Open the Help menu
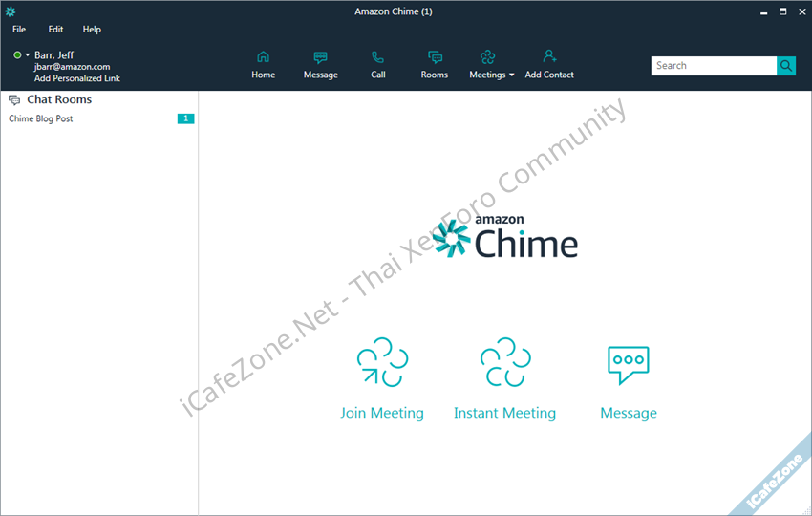The height and width of the screenshot is (516, 812). coord(92,29)
